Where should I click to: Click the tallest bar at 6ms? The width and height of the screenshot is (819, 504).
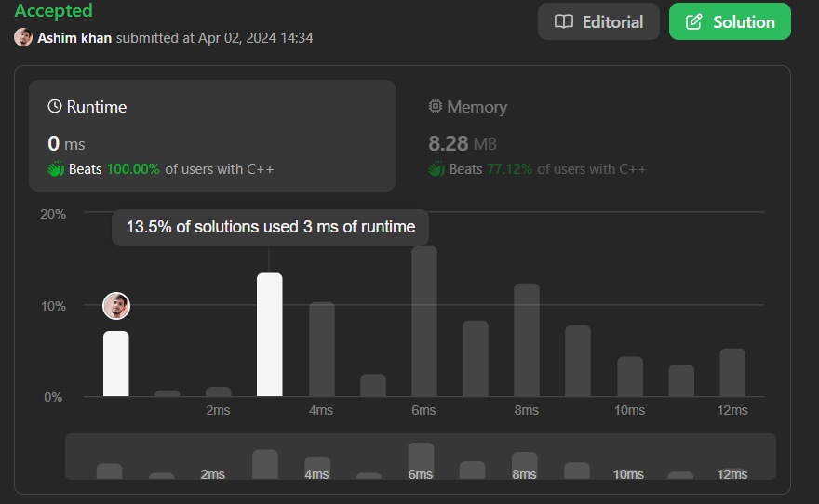[424, 322]
